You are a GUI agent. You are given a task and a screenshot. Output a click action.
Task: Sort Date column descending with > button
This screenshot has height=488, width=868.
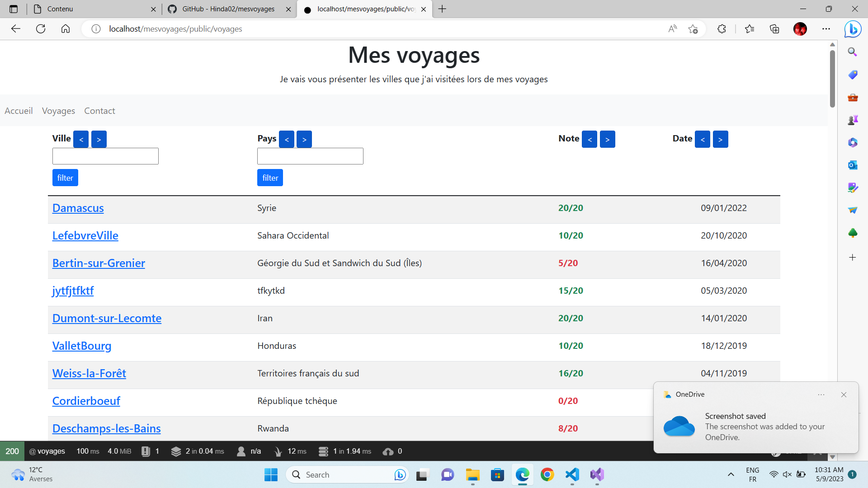(x=720, y=139)
